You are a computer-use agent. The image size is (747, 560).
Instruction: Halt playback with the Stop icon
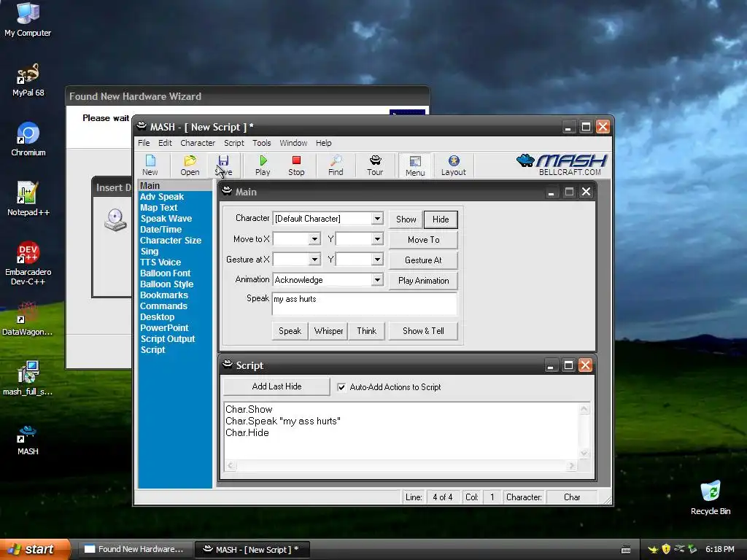pyautogui.click(x=296, y=166)
